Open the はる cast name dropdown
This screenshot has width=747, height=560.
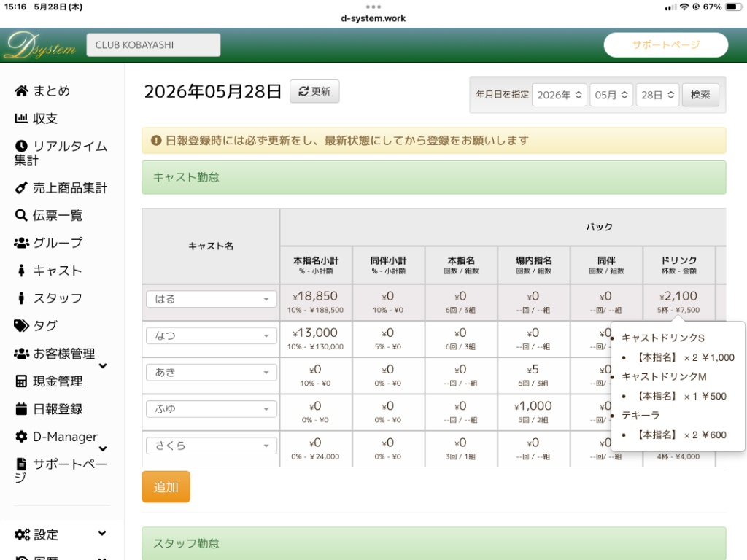coord(211,299)
